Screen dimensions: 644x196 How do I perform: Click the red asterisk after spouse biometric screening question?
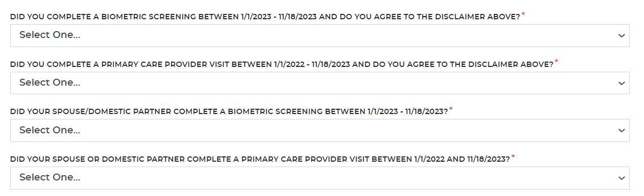[x=451, y=109]
